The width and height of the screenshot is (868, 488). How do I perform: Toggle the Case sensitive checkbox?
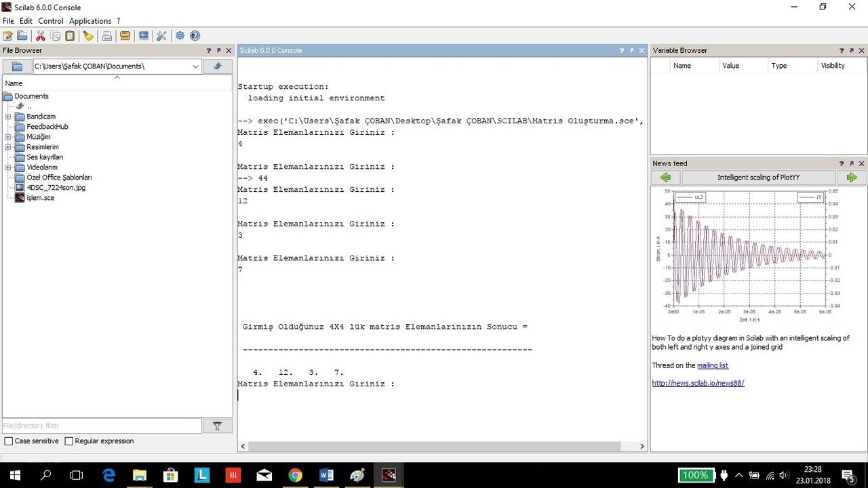[x=9, y=441]
